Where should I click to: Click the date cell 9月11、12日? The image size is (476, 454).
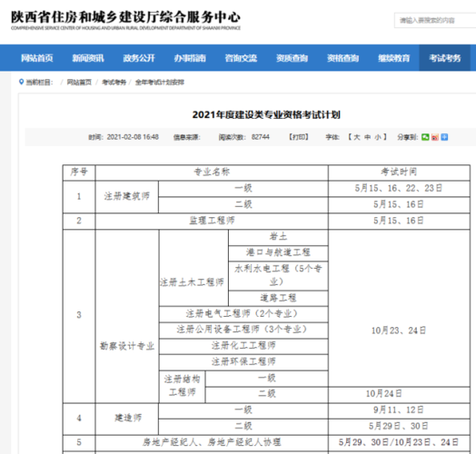tap(399, 410)
